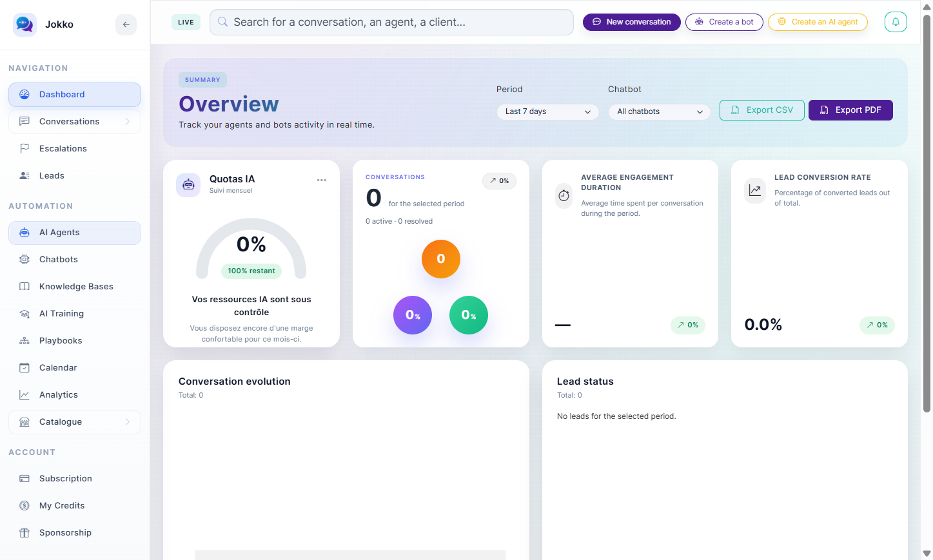
Task: Click the Escalations flag icon
Action: 25,148
